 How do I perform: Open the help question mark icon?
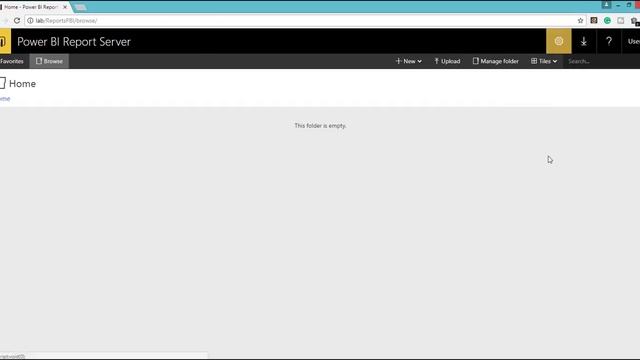pos(609,41)
